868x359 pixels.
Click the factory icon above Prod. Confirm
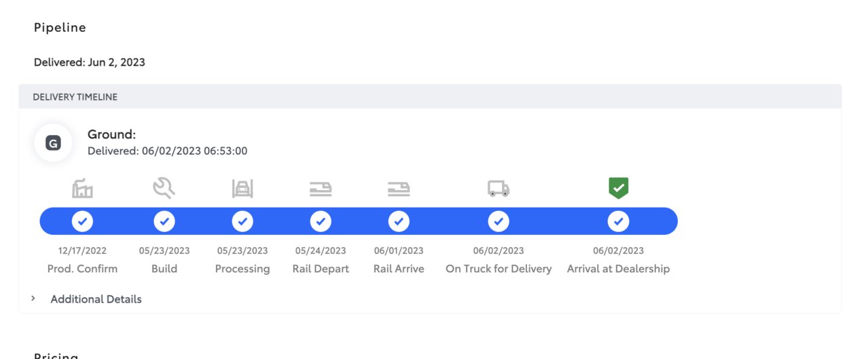tap(82, 188)
